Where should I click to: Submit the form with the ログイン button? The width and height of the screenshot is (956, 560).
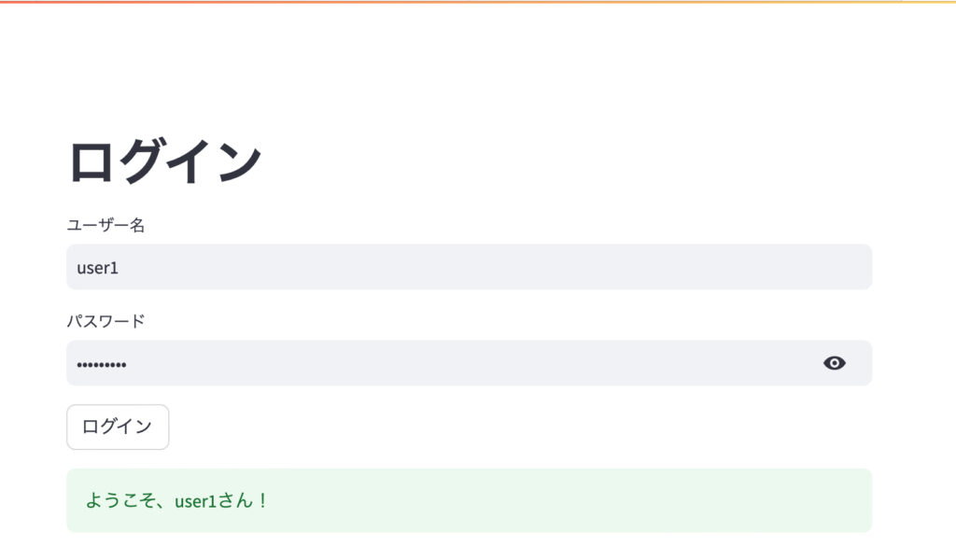(x=118, y=427)
